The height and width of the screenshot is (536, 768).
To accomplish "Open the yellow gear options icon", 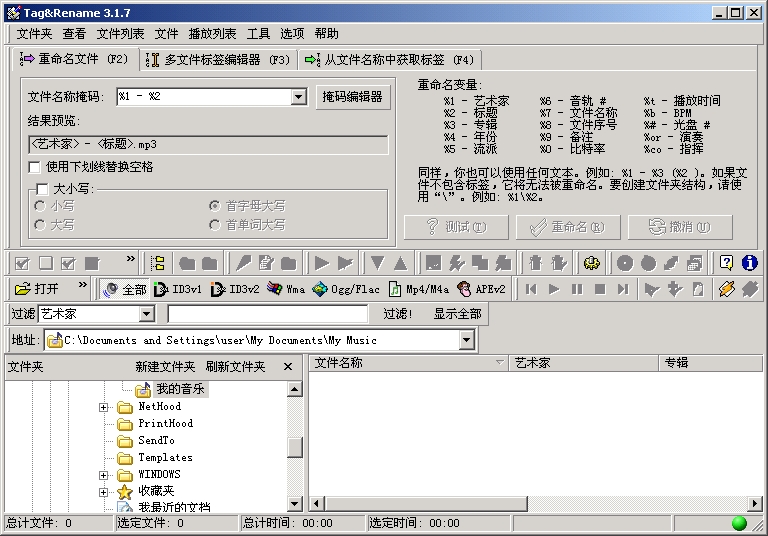I will [x=592, y=263].
